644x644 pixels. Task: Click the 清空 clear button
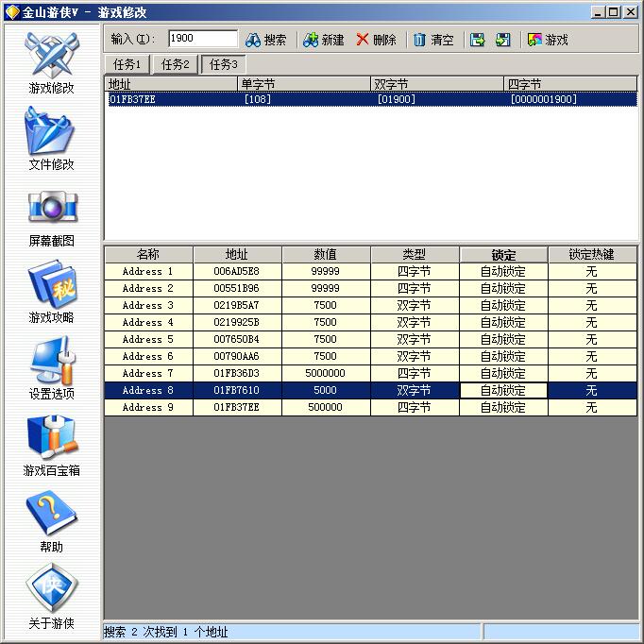[433, 40]
